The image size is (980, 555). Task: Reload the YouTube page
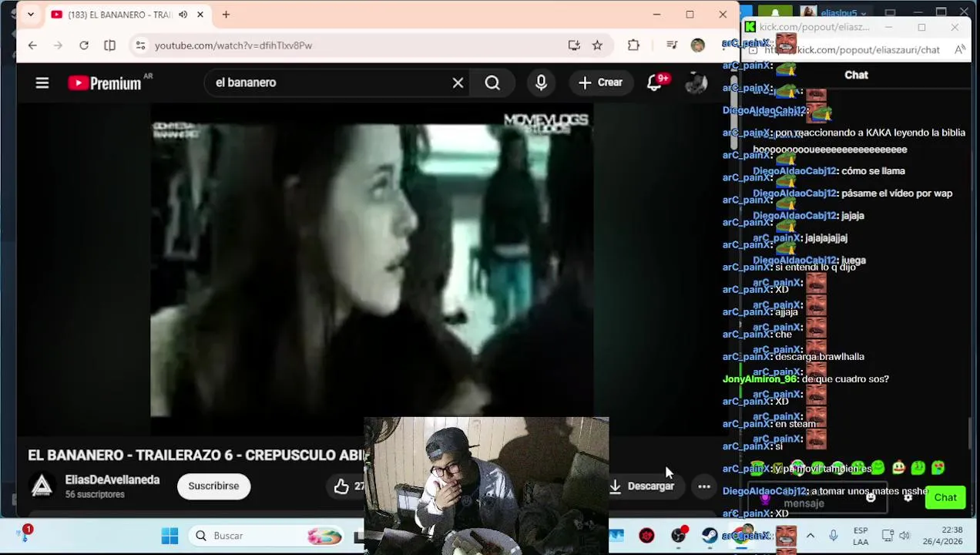[x=84, y=45]
